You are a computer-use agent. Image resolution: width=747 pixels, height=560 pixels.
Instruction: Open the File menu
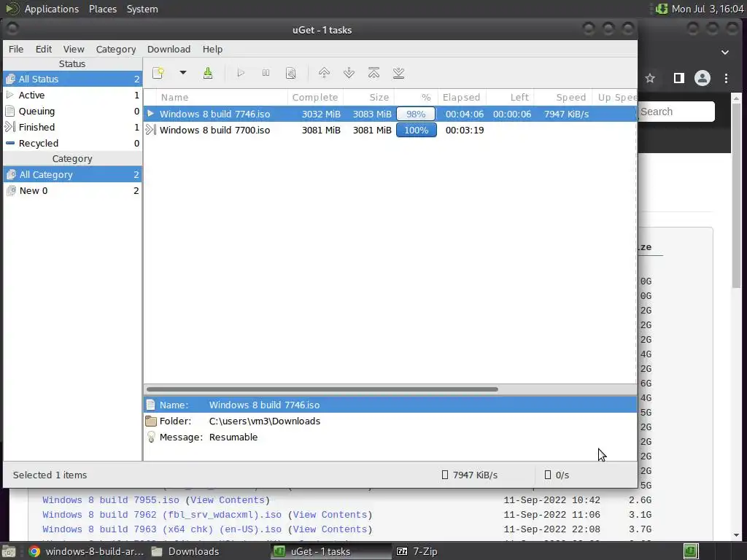pyautogui.click(x=16, y=49)
